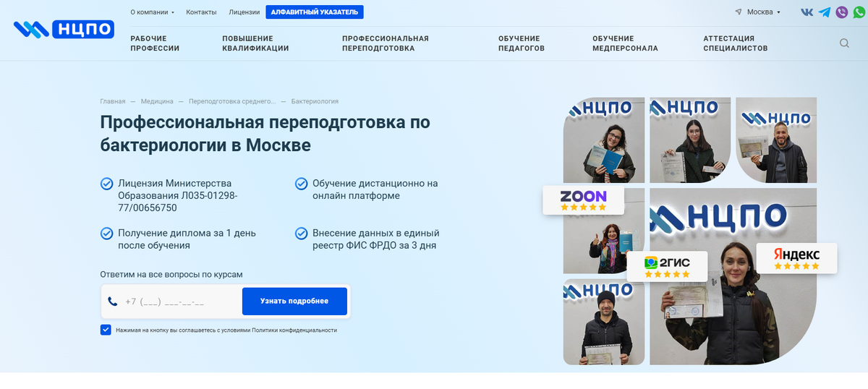The width and height of the screenshot is (868, 389).
Task: Go to the Переподготовка среднего breadcrumb
Action: click(232, 101)
